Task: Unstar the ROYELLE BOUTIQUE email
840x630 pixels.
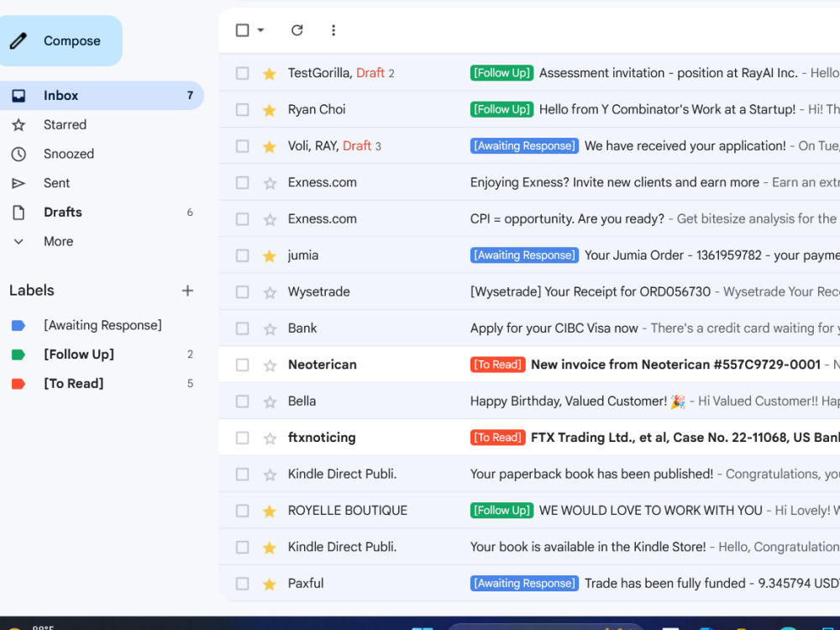Action: pyautogui.click(x=270, y=511)
